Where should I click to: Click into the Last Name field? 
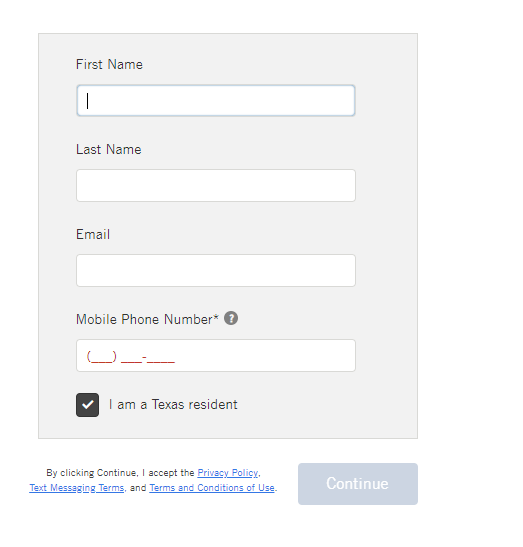(x=216, y=186)
